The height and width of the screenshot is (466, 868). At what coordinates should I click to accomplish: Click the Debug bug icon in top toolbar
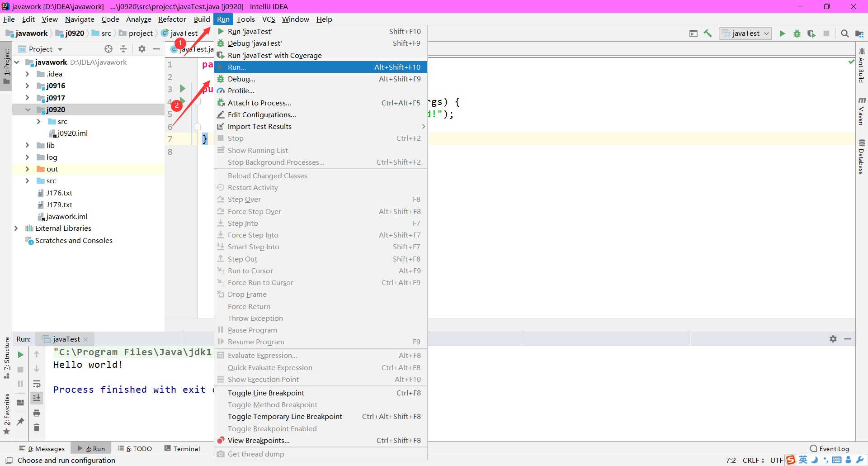[797, 33]
